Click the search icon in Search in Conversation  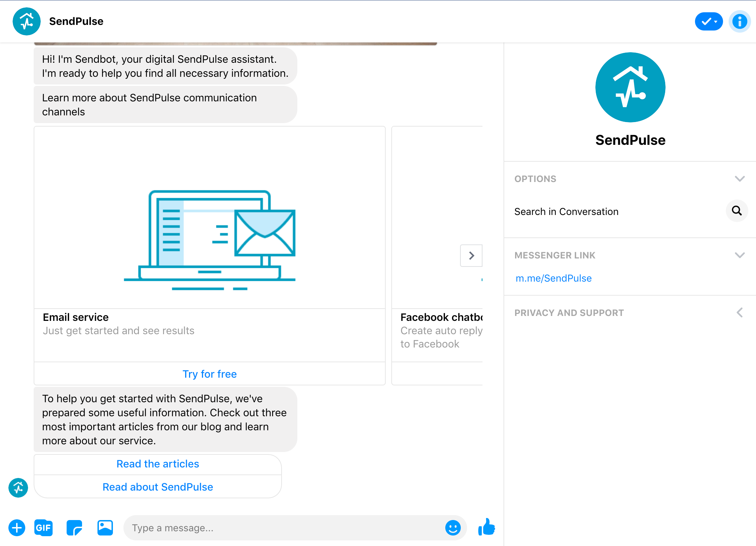[x=736, y=211]
